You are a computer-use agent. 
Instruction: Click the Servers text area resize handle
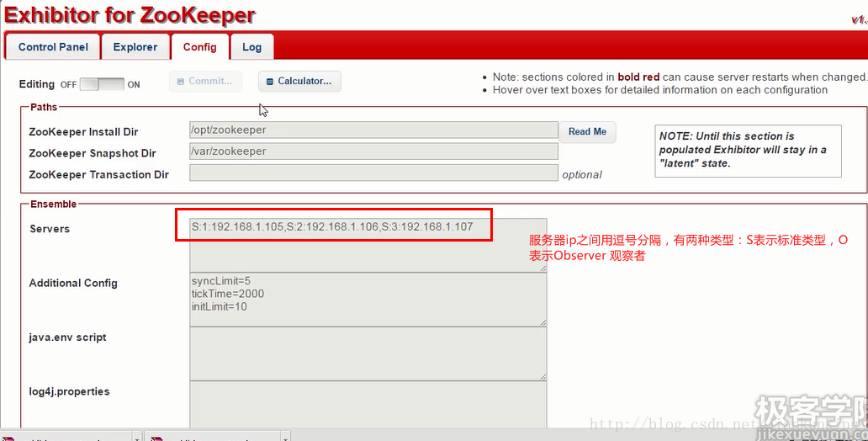tap(543, 268)
